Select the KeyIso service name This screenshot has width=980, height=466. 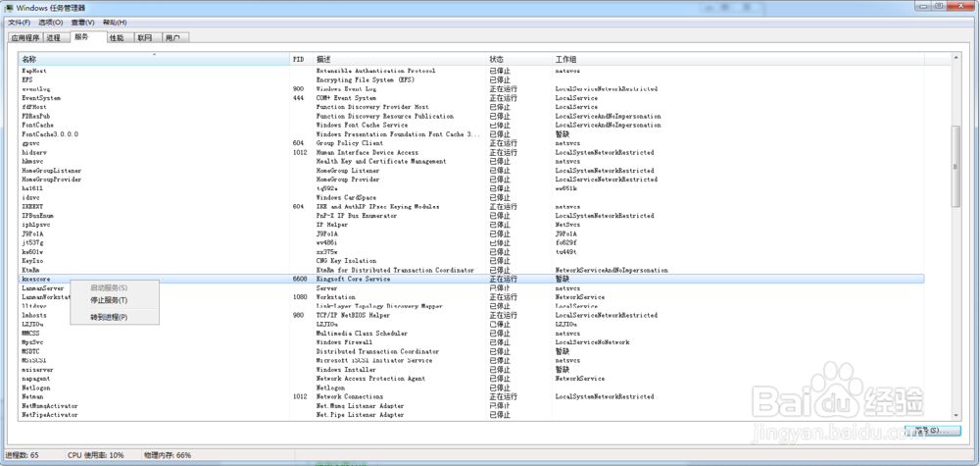[32, 261]
